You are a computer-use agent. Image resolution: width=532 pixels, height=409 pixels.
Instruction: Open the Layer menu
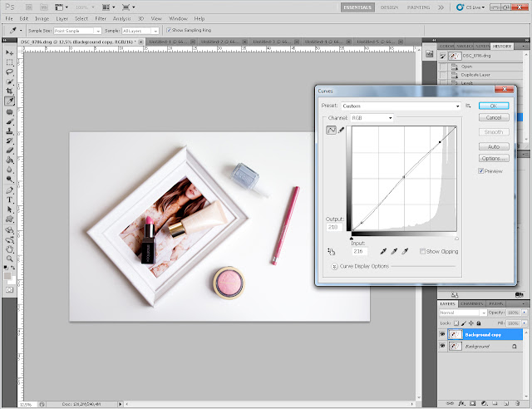click(62, 18)
